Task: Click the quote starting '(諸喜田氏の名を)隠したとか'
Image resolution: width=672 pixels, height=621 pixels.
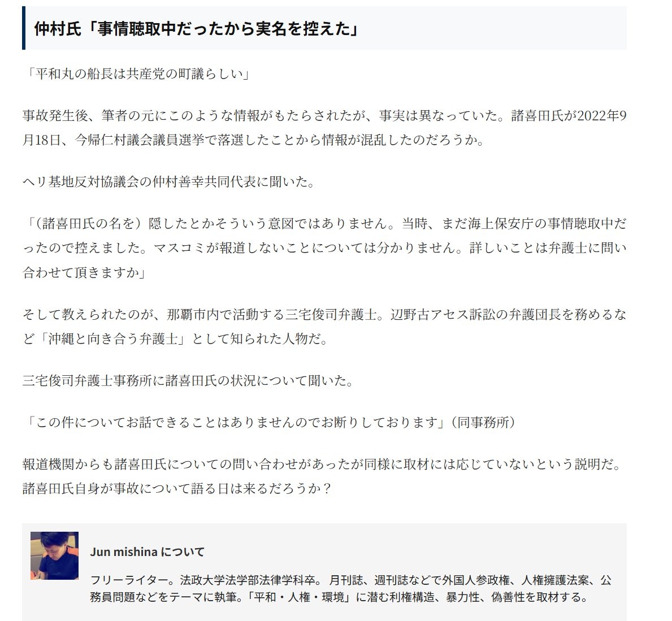Action: click(324, 247)
